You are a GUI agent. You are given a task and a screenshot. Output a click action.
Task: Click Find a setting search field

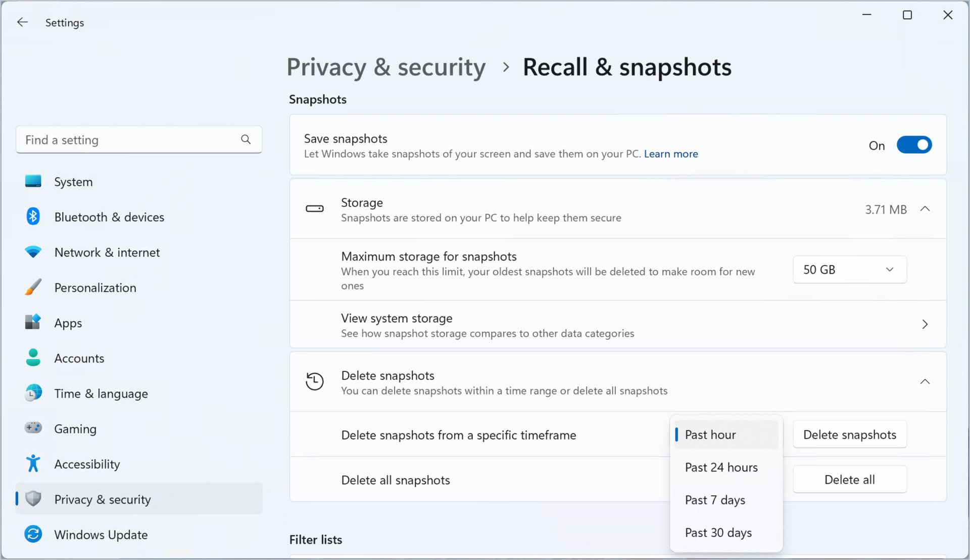coord(138,139)
